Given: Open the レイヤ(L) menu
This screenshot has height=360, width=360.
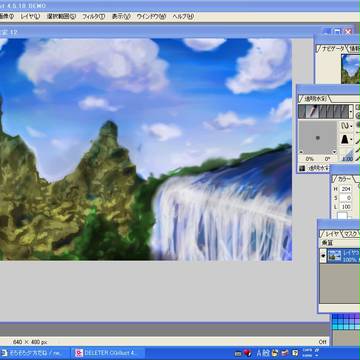Looking at the screenshot, I should coord(30,16).
